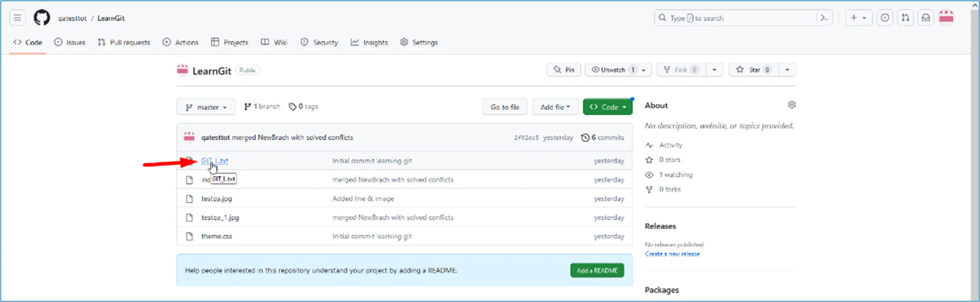
Task: Open the Projects tab
Action: 230,42
